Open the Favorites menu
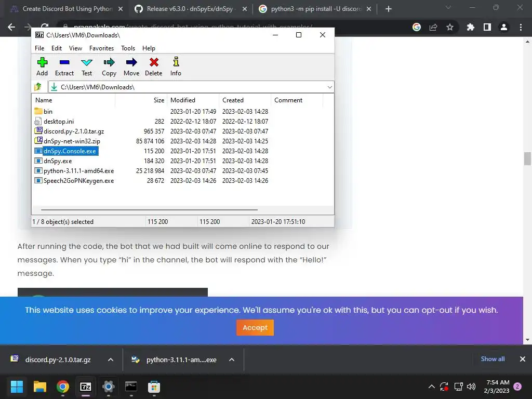532x399 pixels. click(x=101, y=48)
